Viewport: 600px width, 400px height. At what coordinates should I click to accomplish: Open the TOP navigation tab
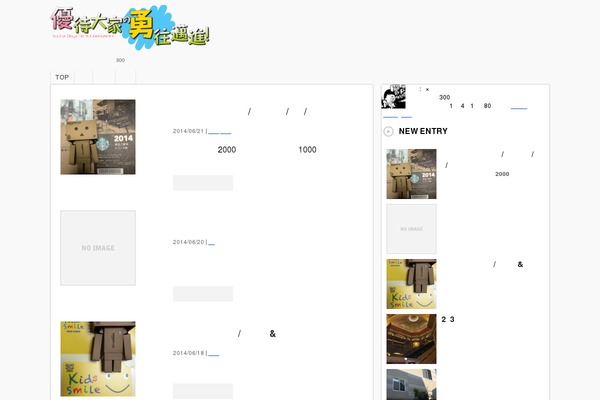62,77
